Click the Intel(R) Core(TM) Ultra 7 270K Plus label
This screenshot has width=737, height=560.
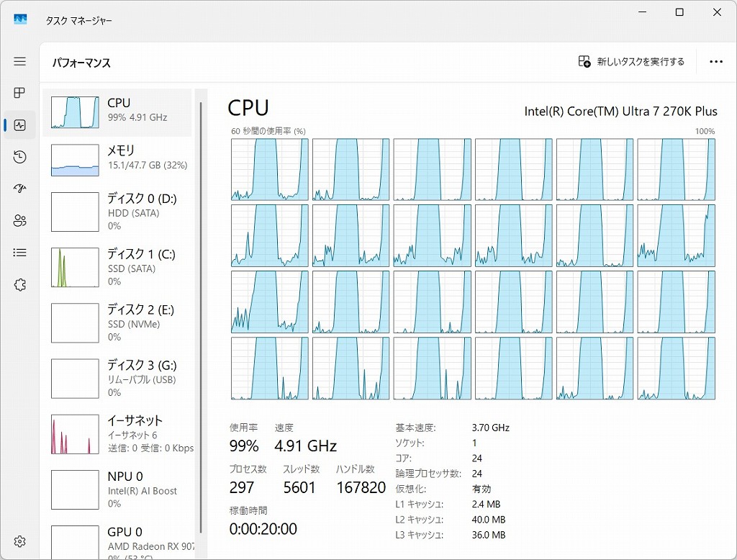point(620,112)
